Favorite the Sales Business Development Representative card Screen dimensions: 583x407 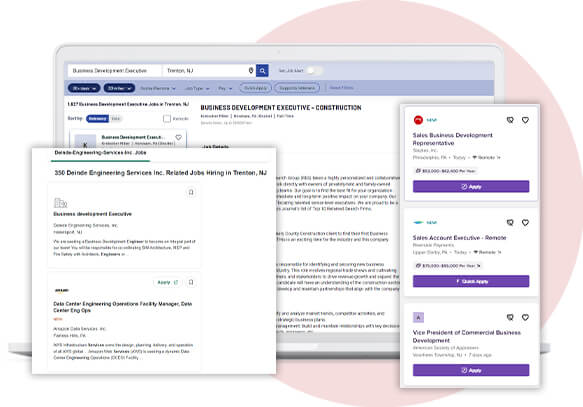point(525,120)
